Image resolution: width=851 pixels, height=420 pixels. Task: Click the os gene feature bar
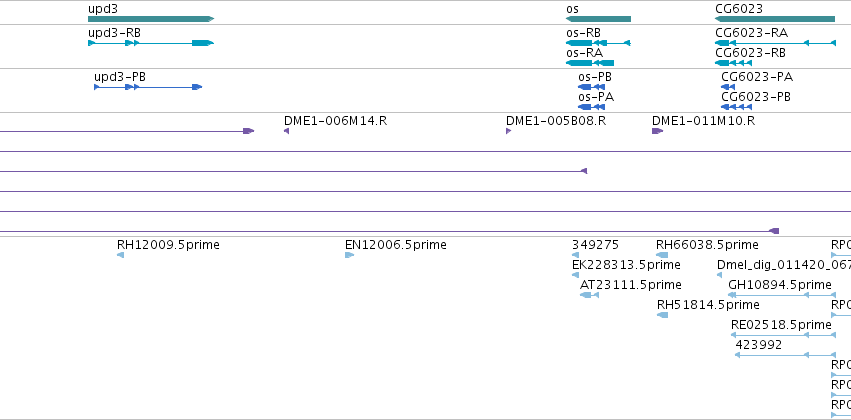[598, 19]
